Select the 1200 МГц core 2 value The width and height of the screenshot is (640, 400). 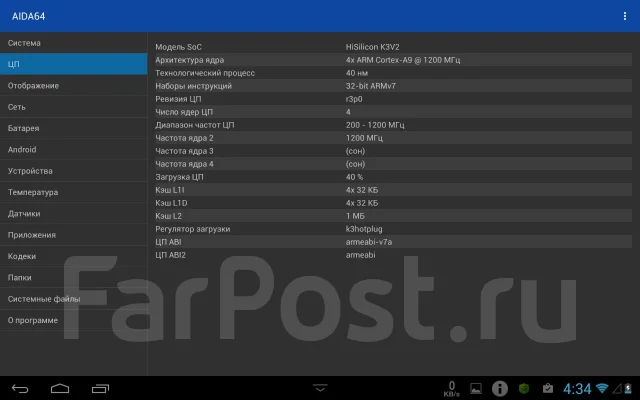pos(364,138)
